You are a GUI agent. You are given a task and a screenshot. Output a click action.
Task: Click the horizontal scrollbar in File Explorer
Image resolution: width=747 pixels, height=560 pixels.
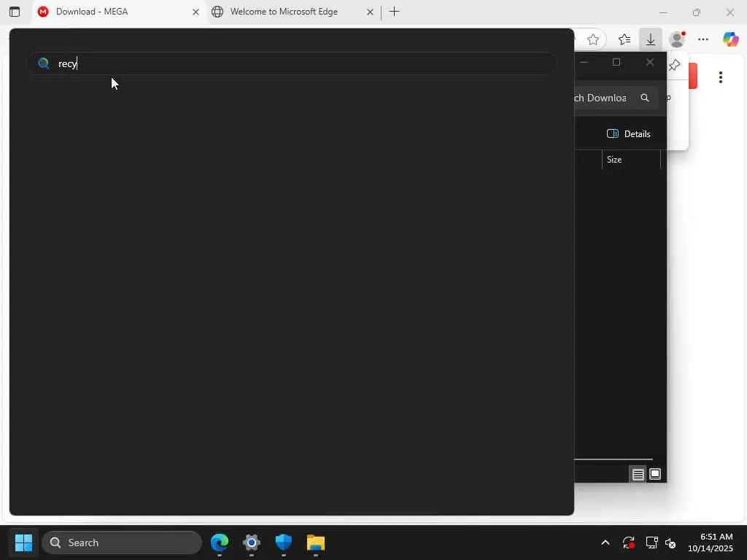[x=614, y=459]
